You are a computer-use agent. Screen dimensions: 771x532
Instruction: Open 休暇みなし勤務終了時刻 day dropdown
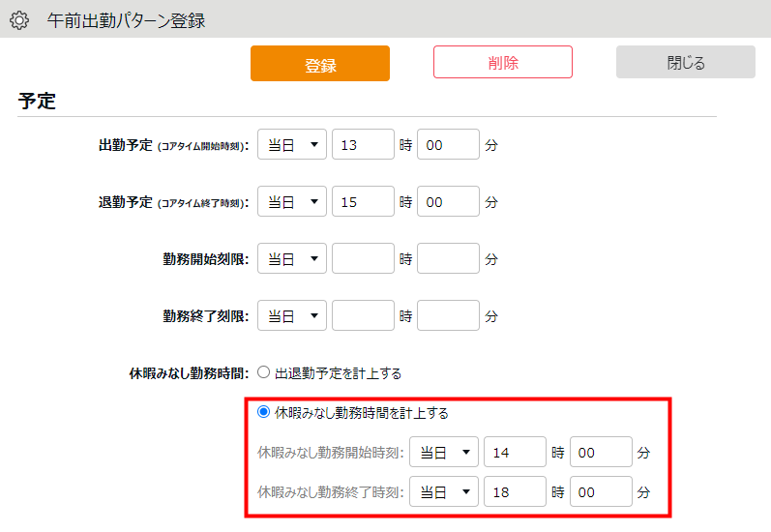tap(444, 491)
